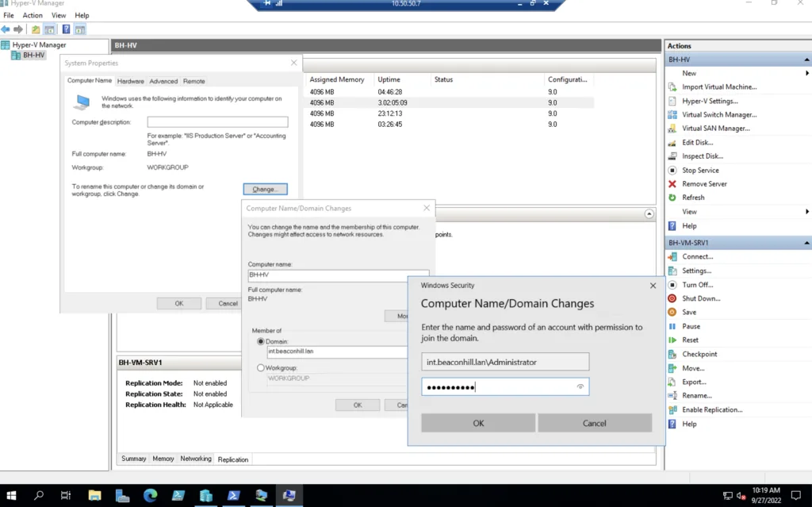Click the red Remove Server icon
The image size is (812, 507).
tap(672, 184)
